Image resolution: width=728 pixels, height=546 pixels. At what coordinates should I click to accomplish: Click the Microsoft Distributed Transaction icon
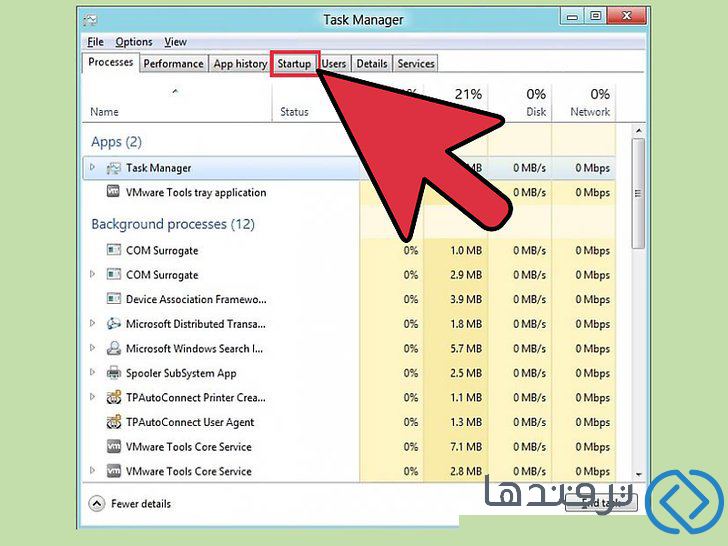(113, 323)
